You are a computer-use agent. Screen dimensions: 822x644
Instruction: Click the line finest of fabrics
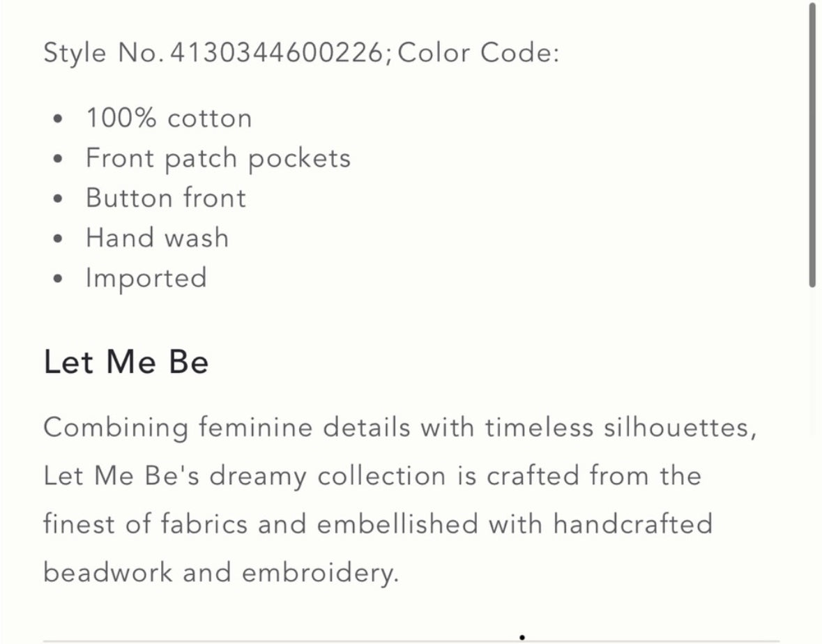tap(378, 524)
